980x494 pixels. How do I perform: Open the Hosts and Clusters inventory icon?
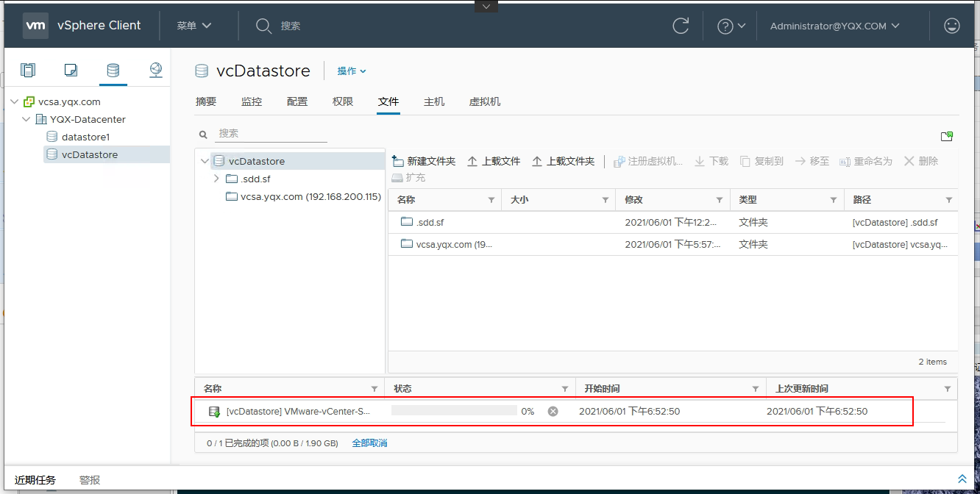28,70
